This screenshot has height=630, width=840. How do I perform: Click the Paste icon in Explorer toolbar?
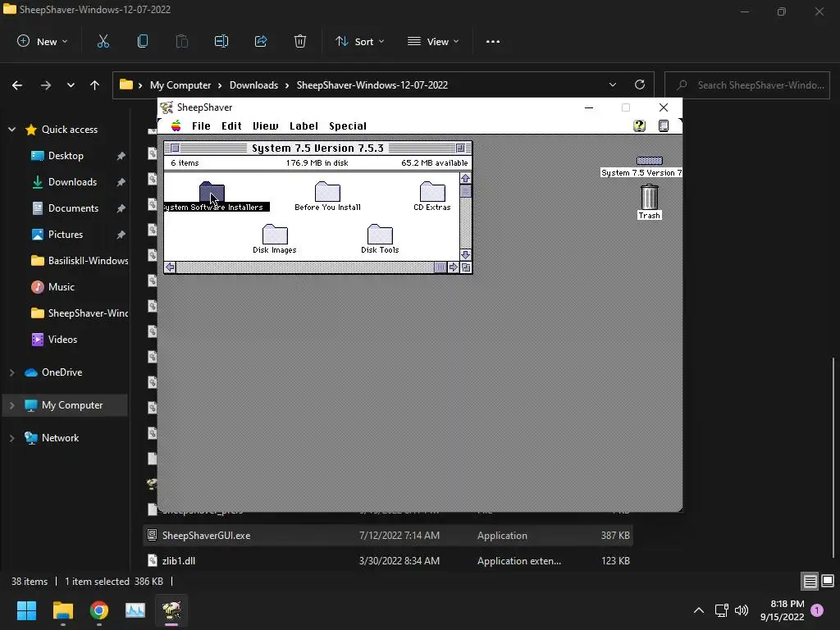pos(181,41)
